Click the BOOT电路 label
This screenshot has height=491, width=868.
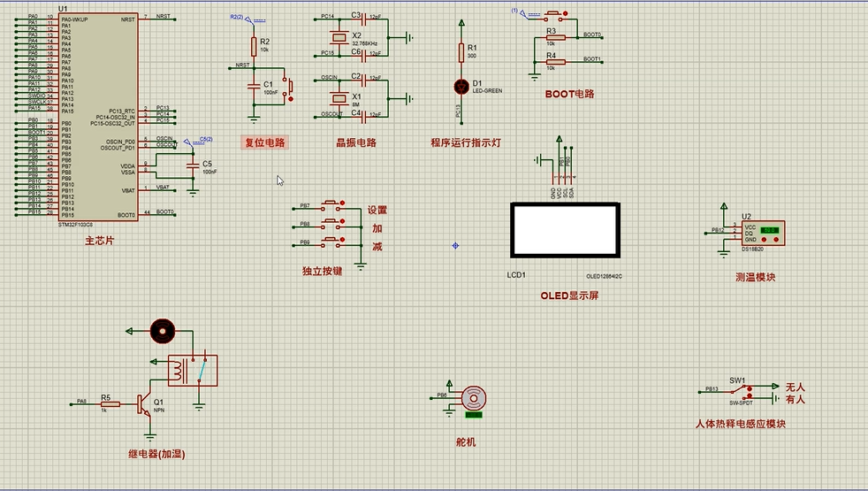tap(569, 94)
